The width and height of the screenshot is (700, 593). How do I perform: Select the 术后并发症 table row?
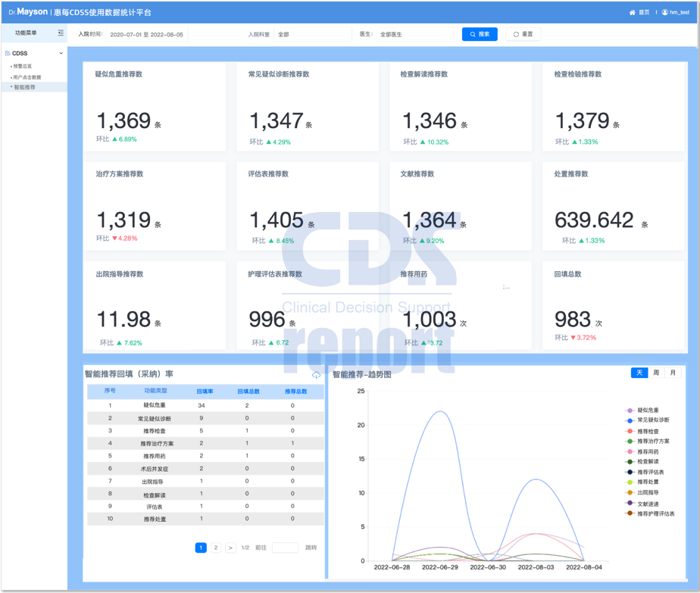pos(205,469)
